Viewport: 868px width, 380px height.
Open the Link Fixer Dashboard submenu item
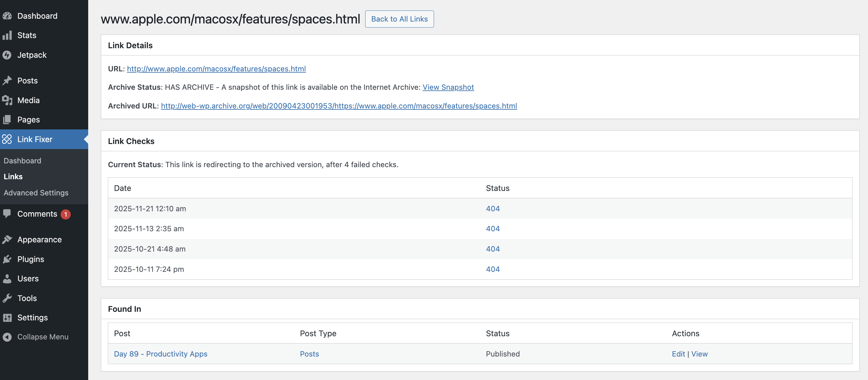[22, 161]
